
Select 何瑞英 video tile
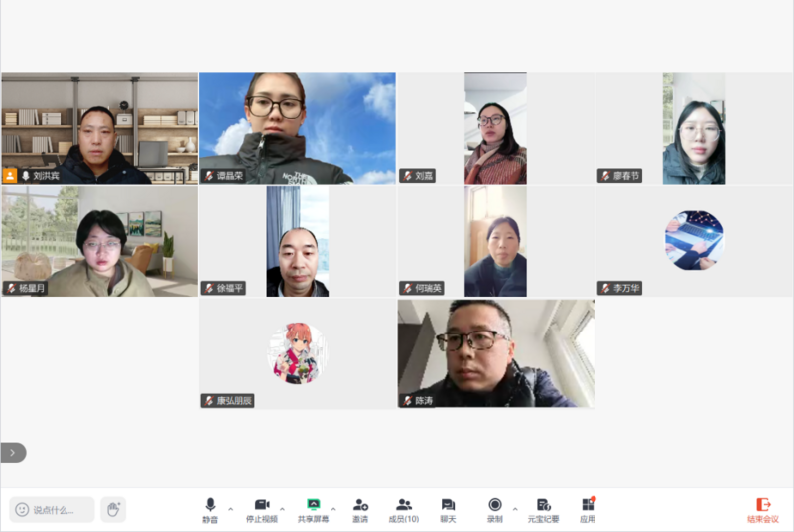click(495, 241)
